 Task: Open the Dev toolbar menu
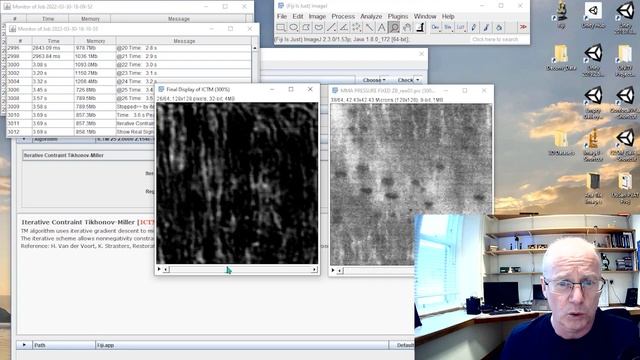tap(435, 27)
